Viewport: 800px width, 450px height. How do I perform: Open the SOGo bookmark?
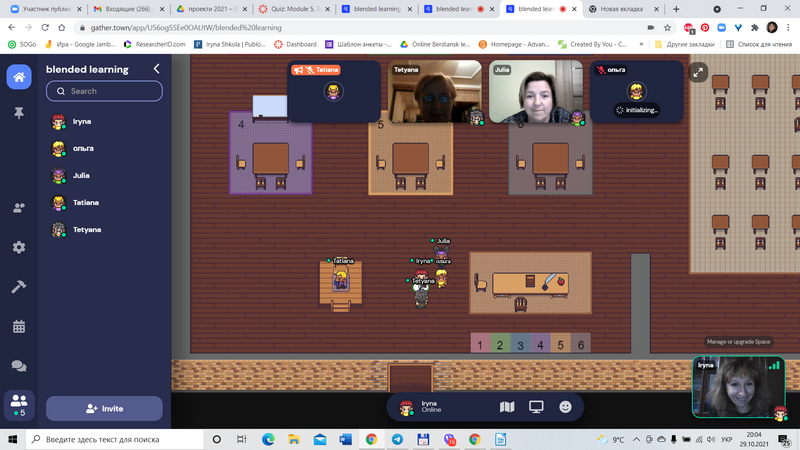(x=22, y=44)
